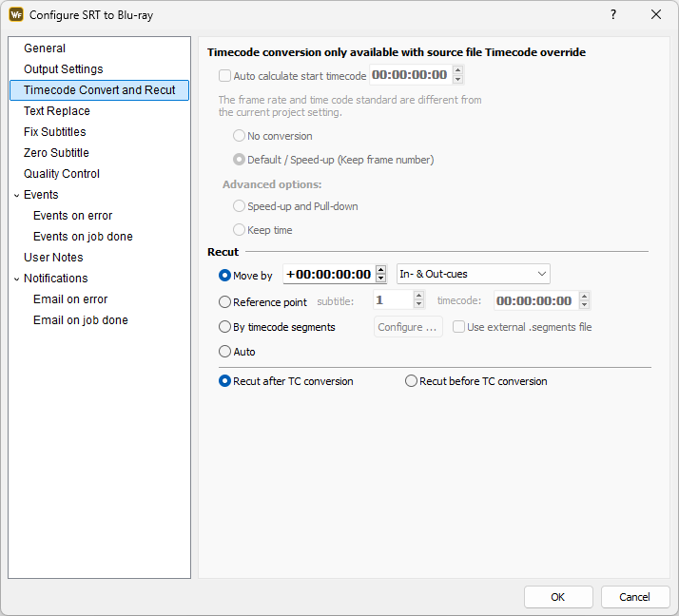Open the In- & Out-cues dropdown
The image size is (679, 616).
(473, 274)
